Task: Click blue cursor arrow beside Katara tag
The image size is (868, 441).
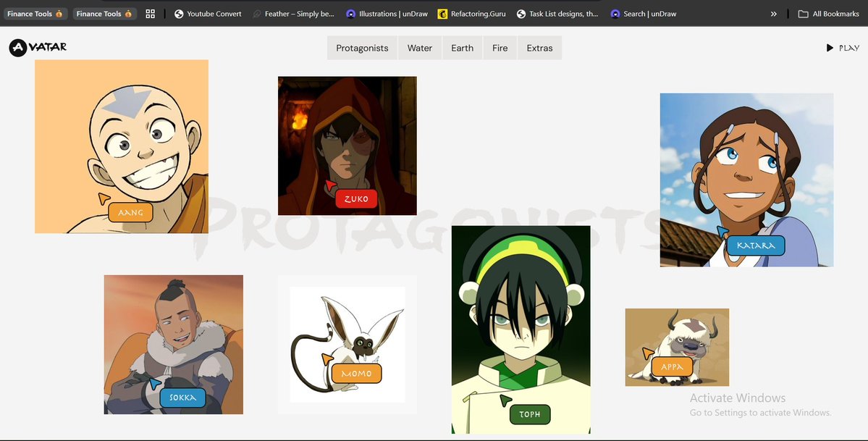Action: point(722,231)
